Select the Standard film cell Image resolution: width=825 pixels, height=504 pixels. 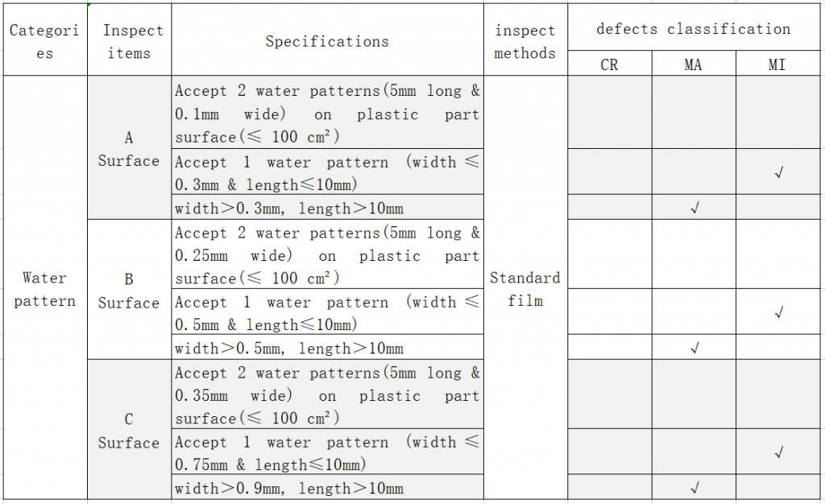click(x=525, y=287)
